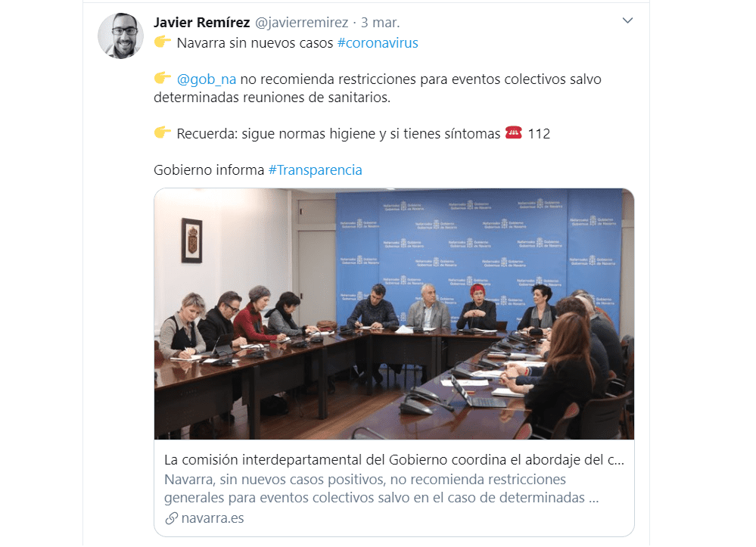Click the 112 emergency number text
The width and height of the screenshot is (756, 547).
coord(539,133)
